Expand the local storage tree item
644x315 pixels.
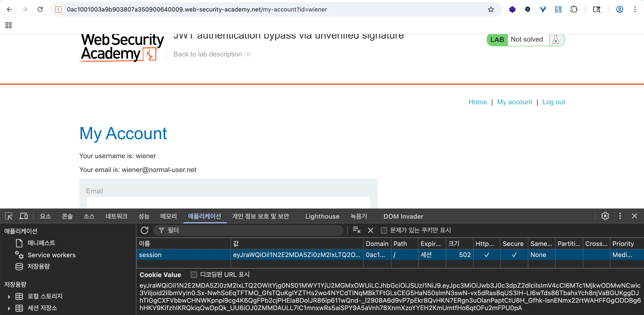click(9, 296)
